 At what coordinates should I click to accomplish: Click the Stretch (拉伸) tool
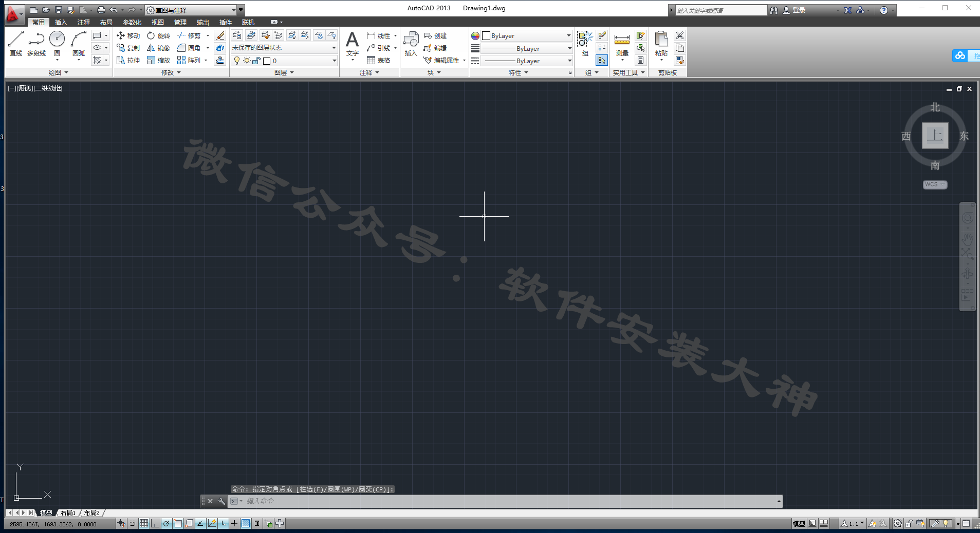[x=128, y=60]
